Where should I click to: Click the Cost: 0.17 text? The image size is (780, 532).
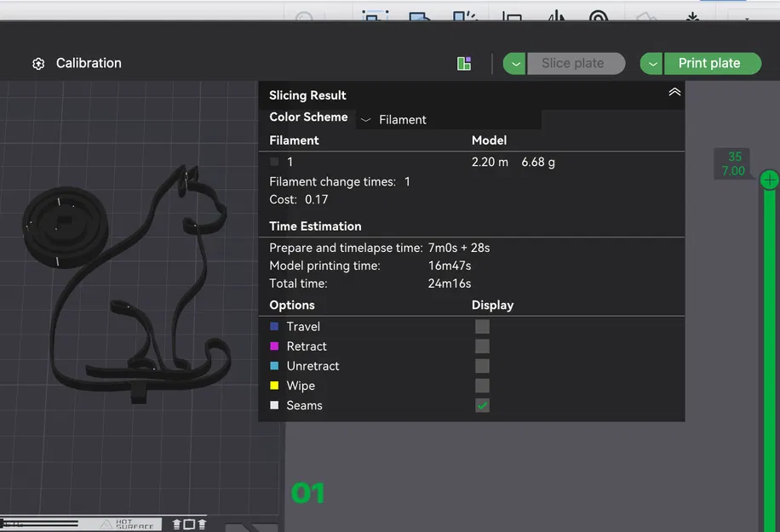[299, 199]
